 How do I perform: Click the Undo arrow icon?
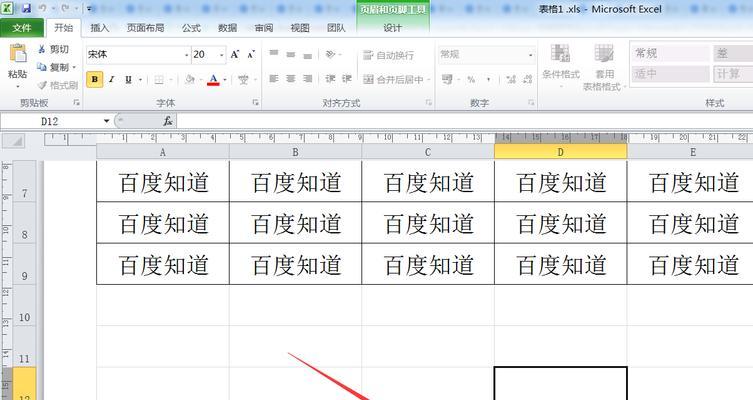pos(42,9)
